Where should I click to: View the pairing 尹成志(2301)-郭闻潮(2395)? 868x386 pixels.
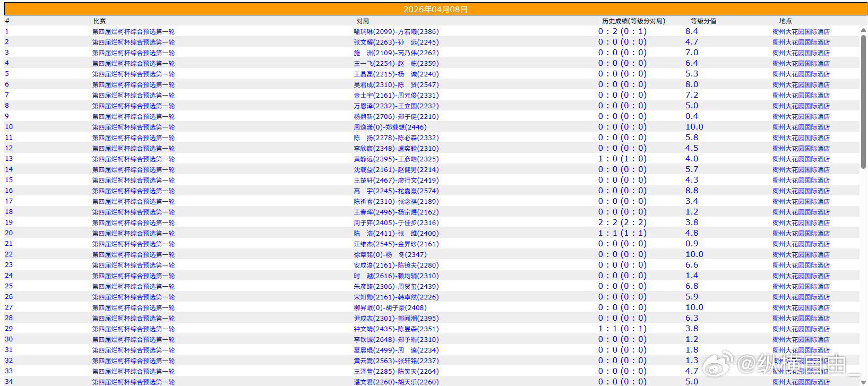point(396,319)
